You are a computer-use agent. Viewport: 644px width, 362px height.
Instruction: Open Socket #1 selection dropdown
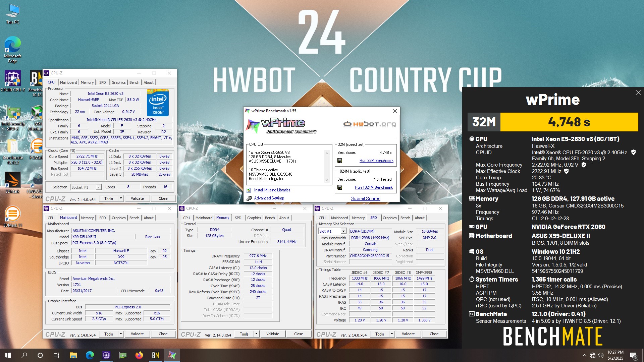pos(99,187)
